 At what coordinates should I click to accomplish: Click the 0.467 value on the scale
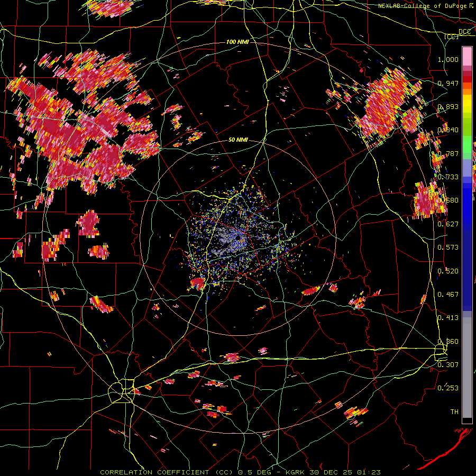click(448, 295)
